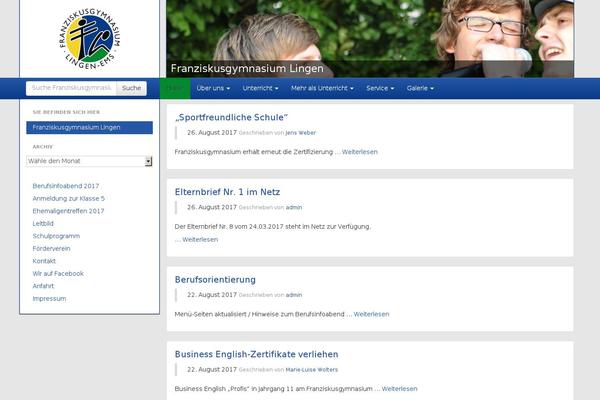Click Weiterlesen for Elternbrief post
The image size is (600, 400).
200,240
